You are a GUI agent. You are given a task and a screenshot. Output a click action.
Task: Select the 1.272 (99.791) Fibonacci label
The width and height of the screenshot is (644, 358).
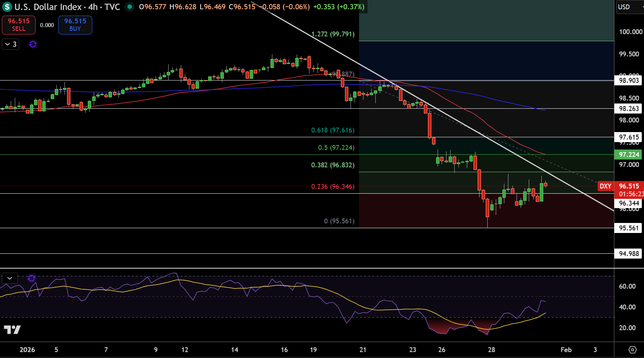(333, 34)
